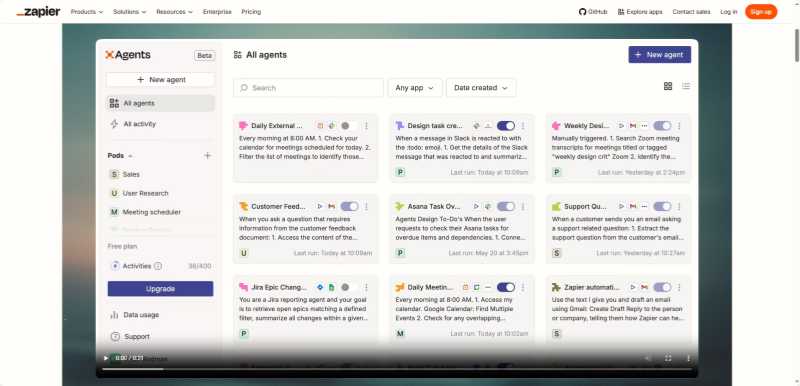Image resolution: width=800 pixels, height=386 pixels.
Task: Switch to list view icon
Action: (x=686, y=86)
